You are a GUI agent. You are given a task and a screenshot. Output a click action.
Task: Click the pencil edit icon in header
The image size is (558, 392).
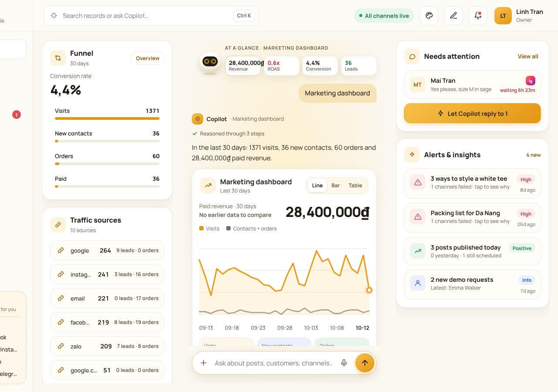click(453, 16)
